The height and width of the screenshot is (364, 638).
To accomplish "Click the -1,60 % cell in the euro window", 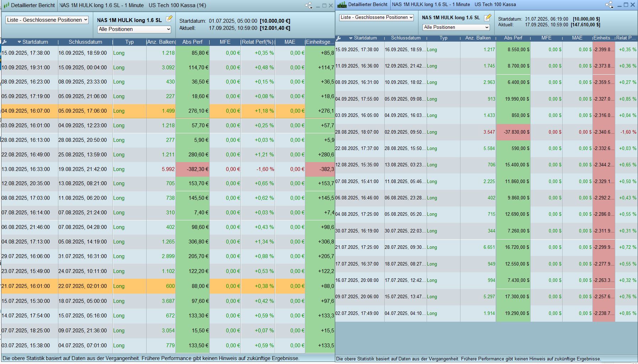I will (258, 169).
